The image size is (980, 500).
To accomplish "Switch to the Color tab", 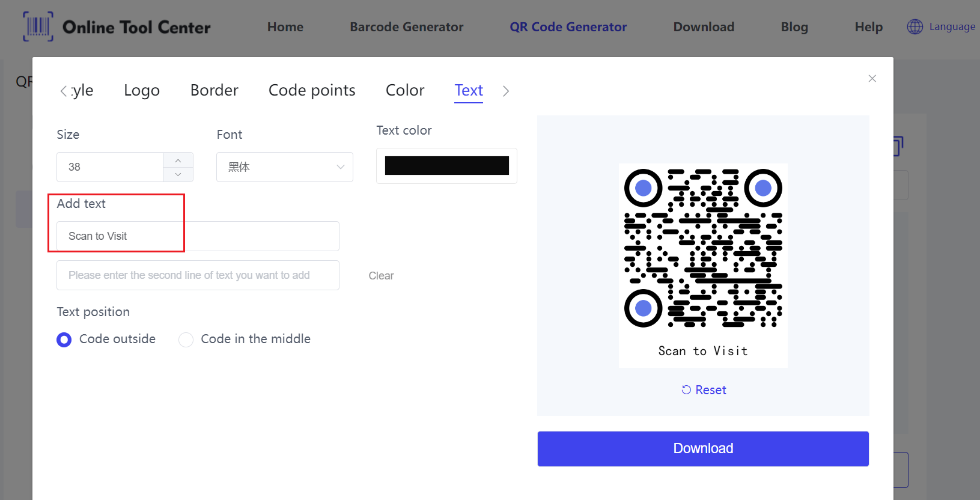I will click(x=405, y=90).
